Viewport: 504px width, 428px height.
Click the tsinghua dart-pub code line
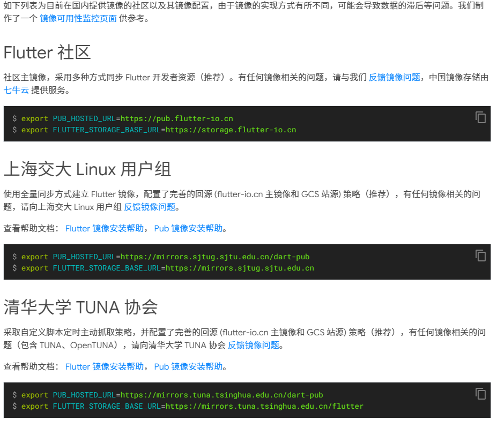click(168, 395)
